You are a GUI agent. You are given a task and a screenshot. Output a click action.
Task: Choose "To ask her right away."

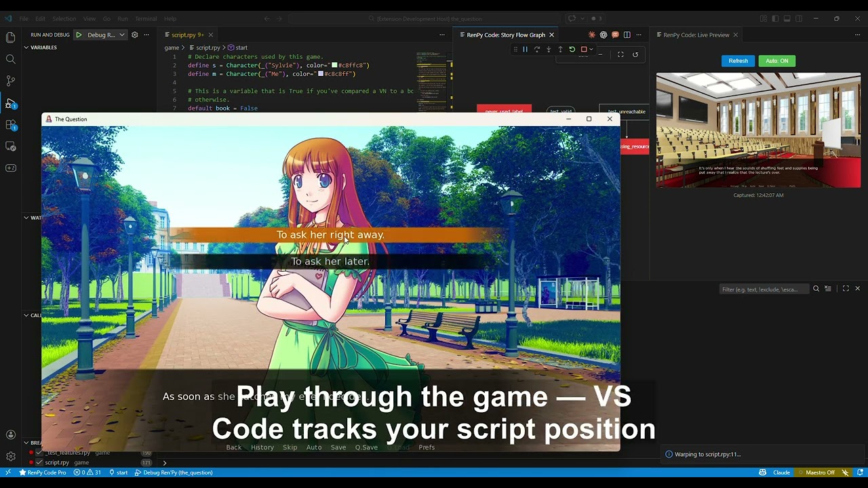[330, 235]
